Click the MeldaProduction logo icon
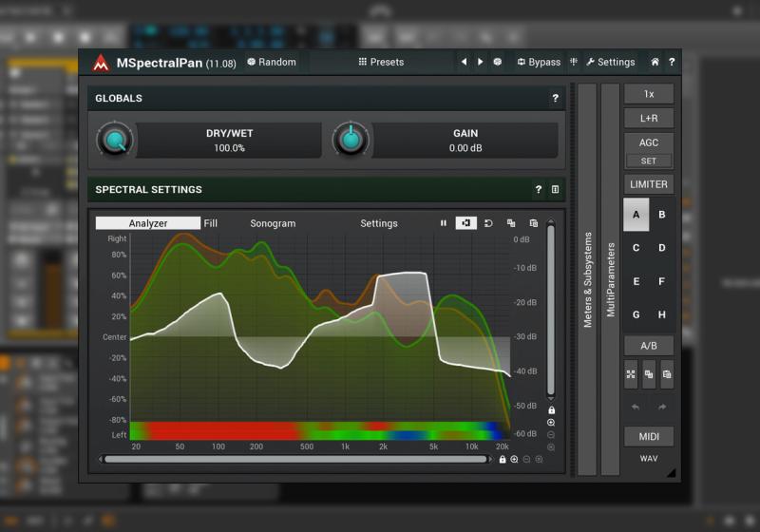760x532 pixels. [101, 63]
